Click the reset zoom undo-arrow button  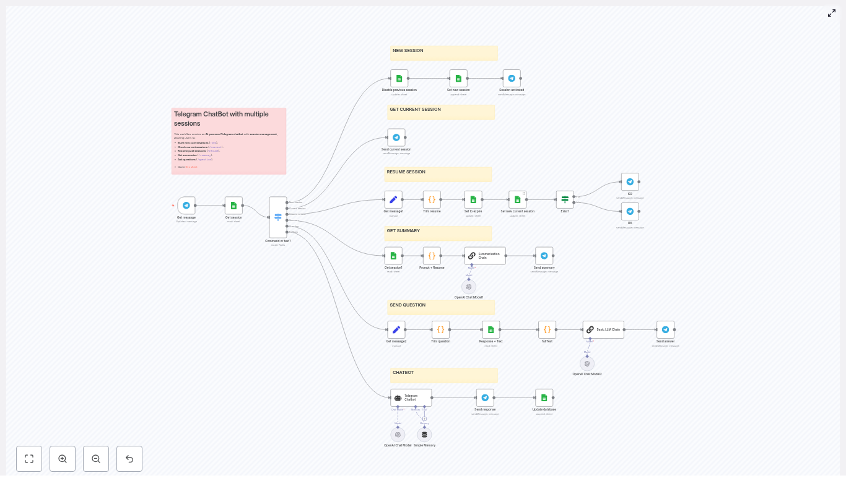tap(129, 459)
